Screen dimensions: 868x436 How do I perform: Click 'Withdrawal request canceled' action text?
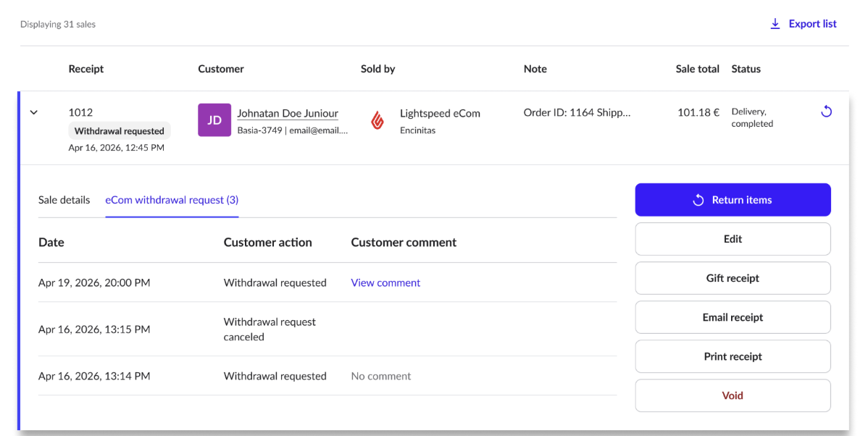pos(270,330)
